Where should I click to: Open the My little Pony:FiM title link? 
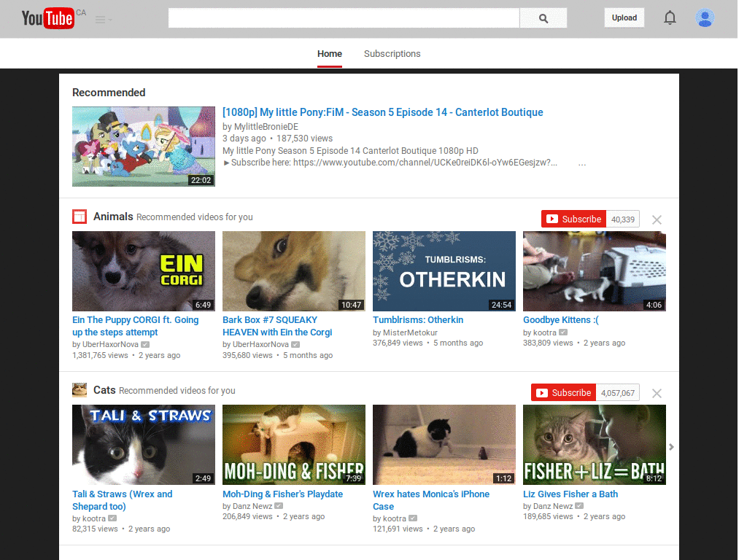(x=382, y=112)
